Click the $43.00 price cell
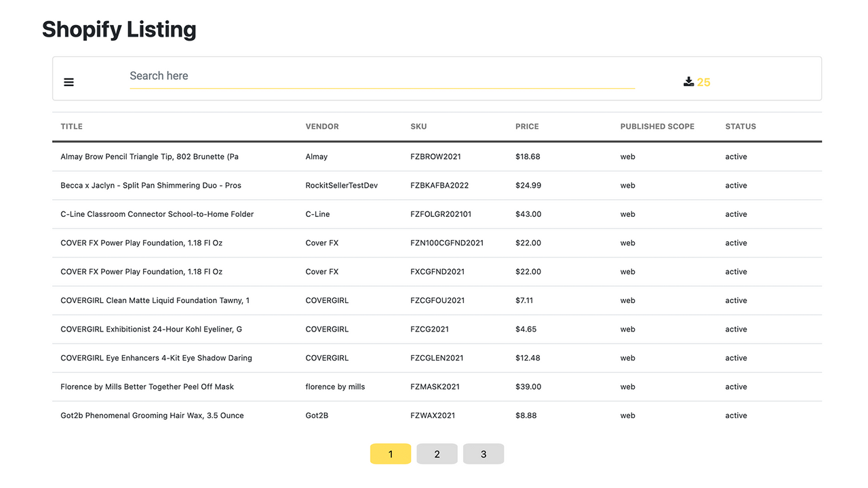Viewport: 868px width, 488px height. tap(528, 214)
